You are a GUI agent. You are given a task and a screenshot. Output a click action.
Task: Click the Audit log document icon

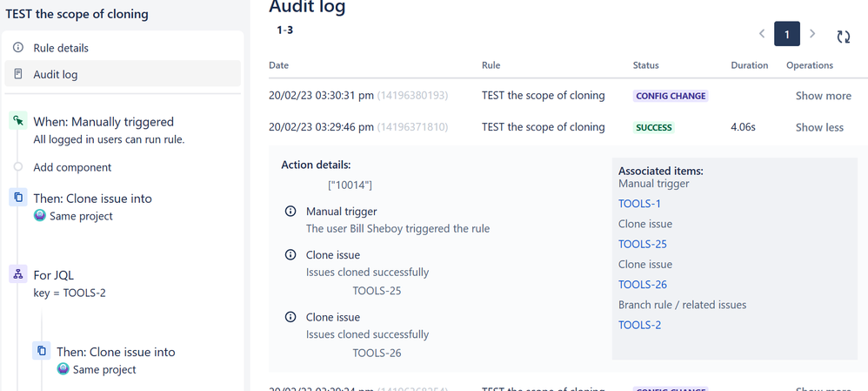[x=18, y=74]
